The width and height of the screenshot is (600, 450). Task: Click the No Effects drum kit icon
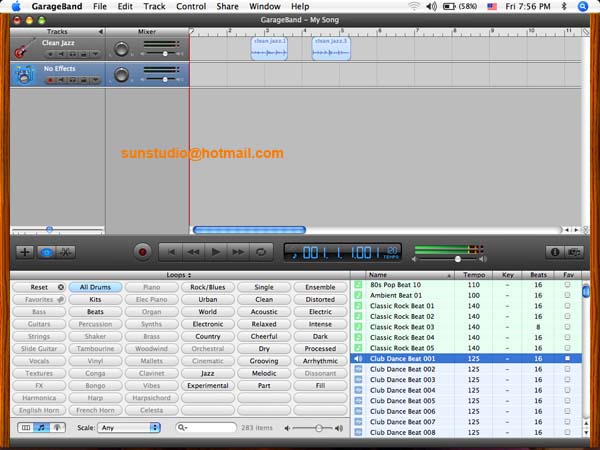click(x=24, y=75)
